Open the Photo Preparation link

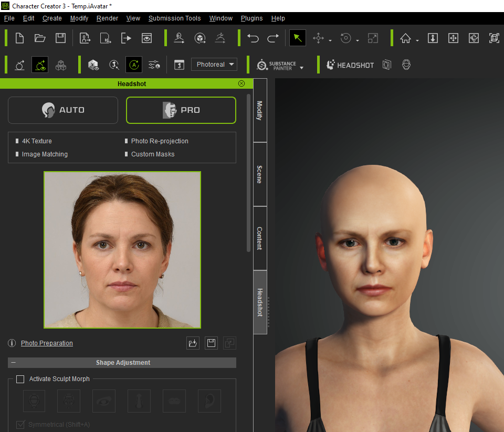click(x=47, y=343)
